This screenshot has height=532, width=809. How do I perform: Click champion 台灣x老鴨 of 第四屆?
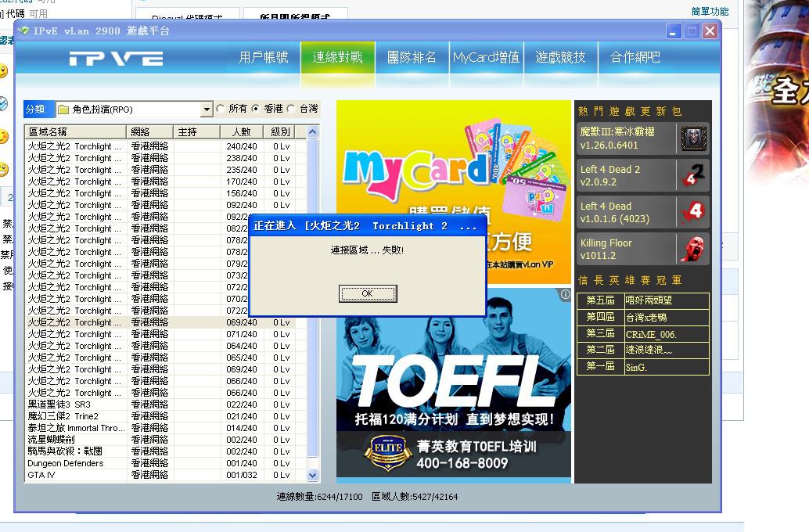point(667,318)
